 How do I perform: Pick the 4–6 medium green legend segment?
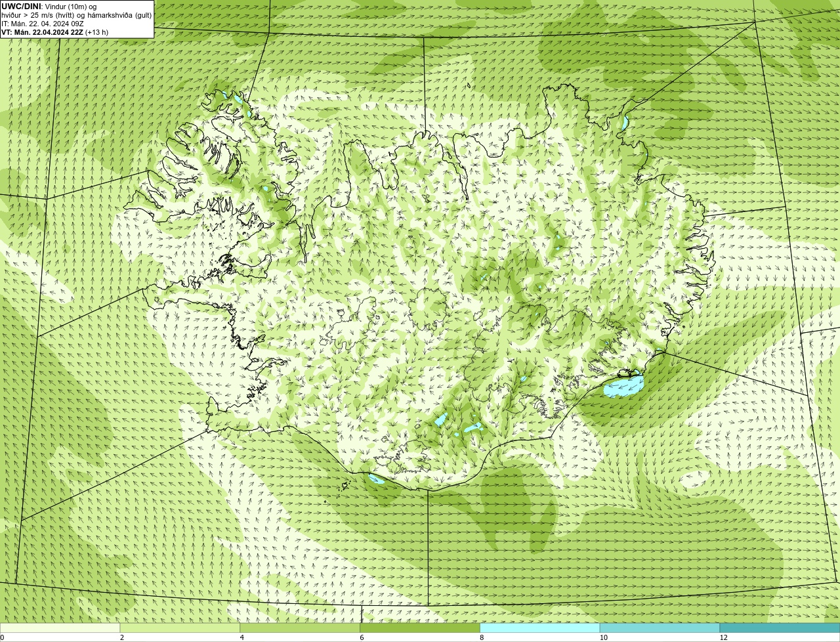click(300, 628)
